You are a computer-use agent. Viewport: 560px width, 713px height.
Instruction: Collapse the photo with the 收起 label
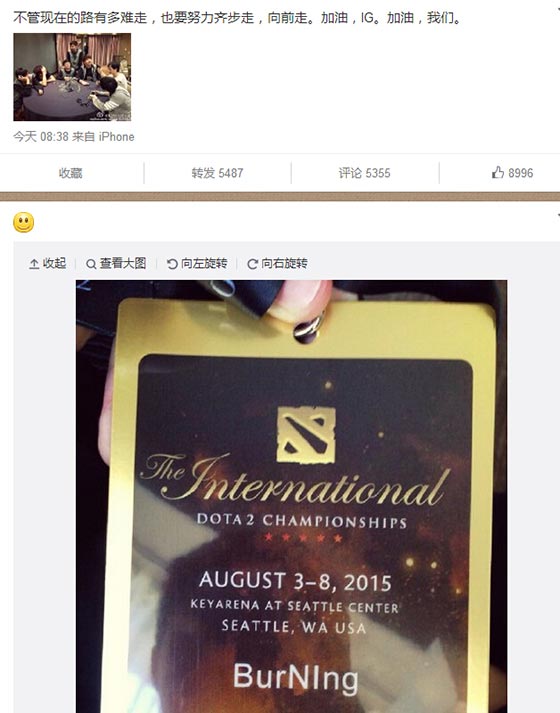point(55,263)
